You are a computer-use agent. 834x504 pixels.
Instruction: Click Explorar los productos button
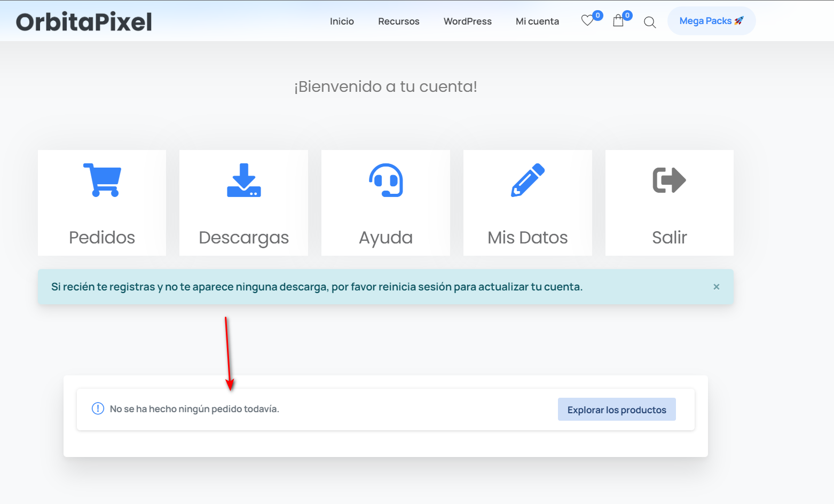[617, 409]
